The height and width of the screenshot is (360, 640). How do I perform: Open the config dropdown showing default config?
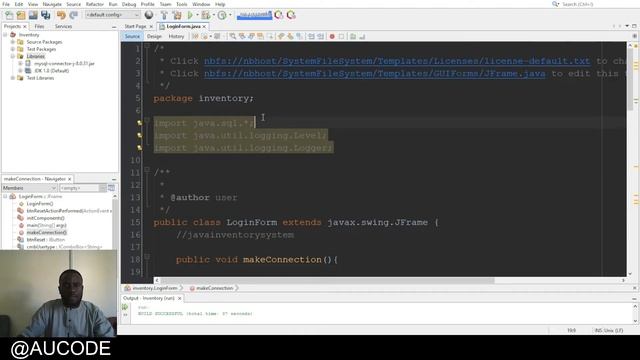tap(112, 15)
